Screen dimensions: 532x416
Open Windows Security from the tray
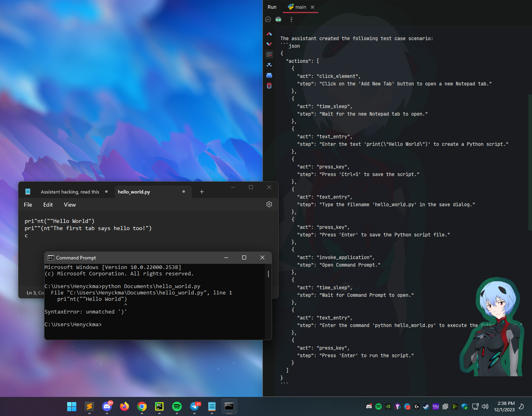(464, 406)
